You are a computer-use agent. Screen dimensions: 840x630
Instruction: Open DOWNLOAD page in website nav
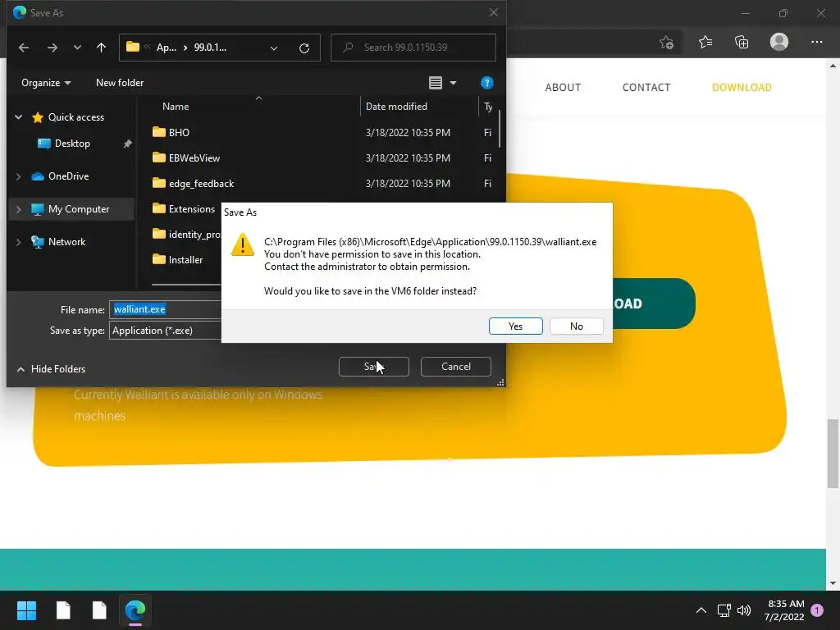pos(742,87)
